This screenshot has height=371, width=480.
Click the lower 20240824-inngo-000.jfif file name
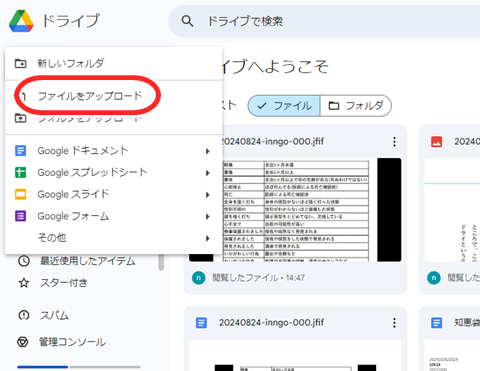click(x=271, y=323)
